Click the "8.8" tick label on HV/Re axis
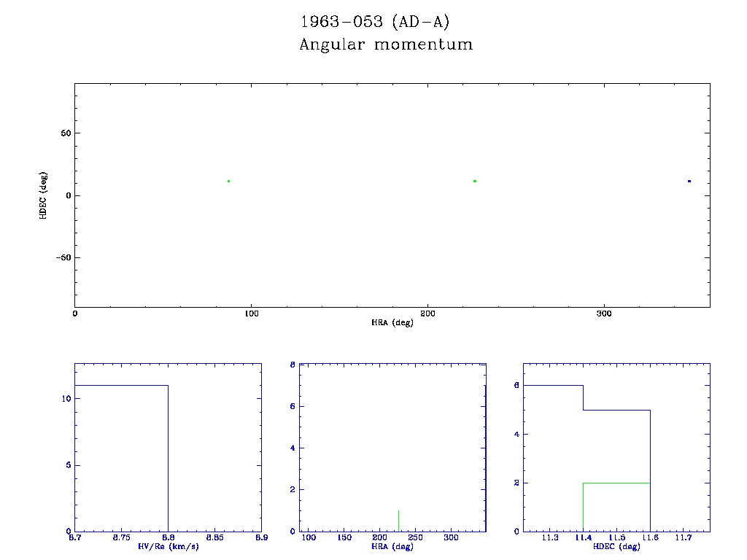Viewport: 747px width, 560px height. tap(168, 537)
